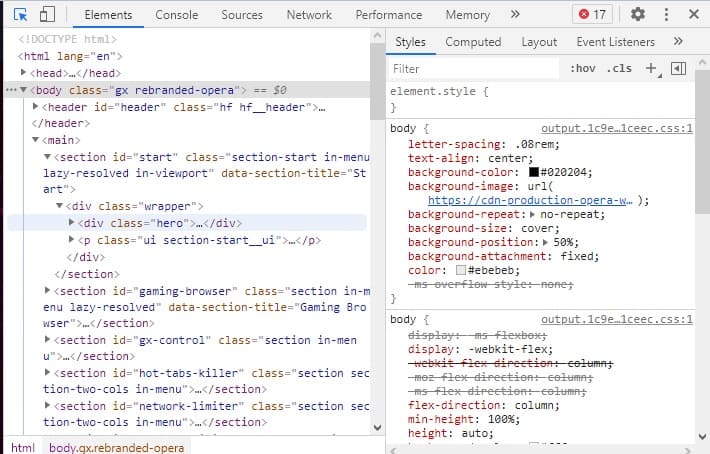Open the Computed tab
Screen dimensions: 710x454
point(473,42)
